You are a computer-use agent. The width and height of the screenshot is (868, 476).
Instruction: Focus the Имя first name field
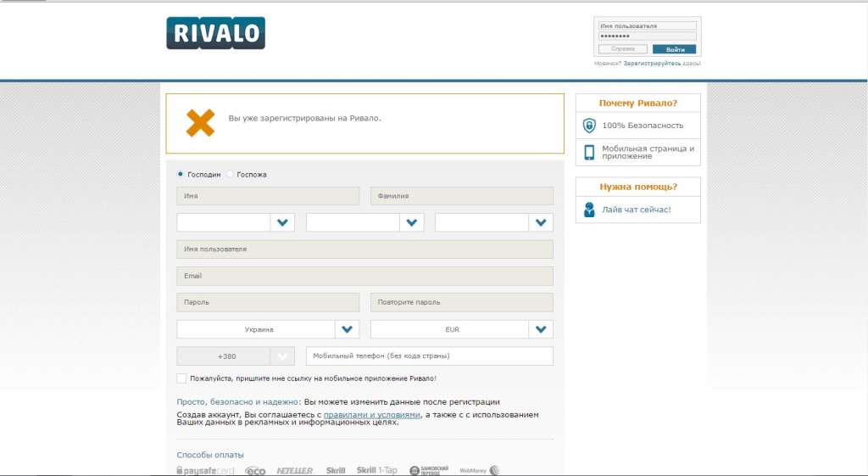click(268, 196)
